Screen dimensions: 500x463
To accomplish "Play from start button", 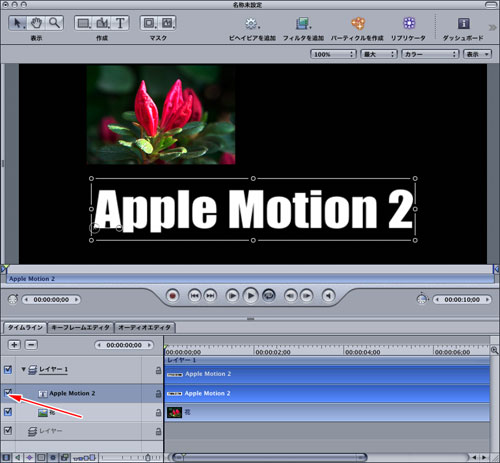I will 232,296.
